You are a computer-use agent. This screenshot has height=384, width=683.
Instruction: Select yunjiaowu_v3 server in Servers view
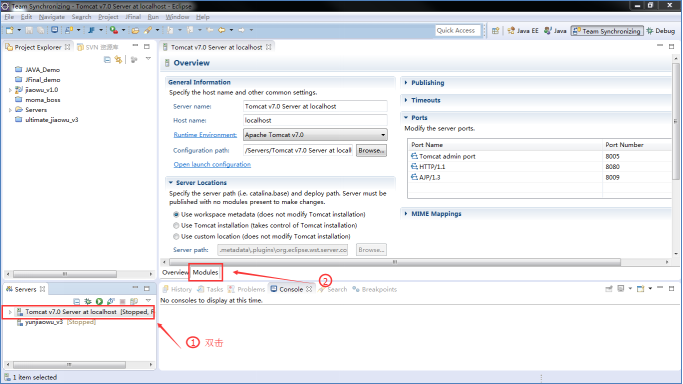pos(56,323)
